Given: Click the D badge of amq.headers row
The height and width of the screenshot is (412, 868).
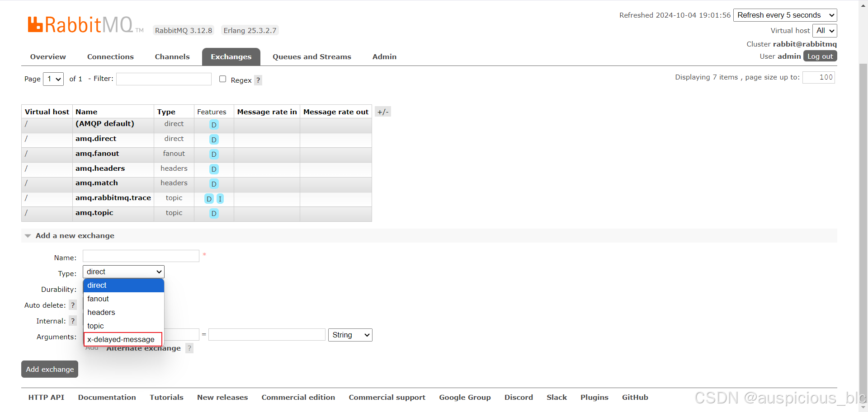Looking at the screenshot, I should click(214, 169).
